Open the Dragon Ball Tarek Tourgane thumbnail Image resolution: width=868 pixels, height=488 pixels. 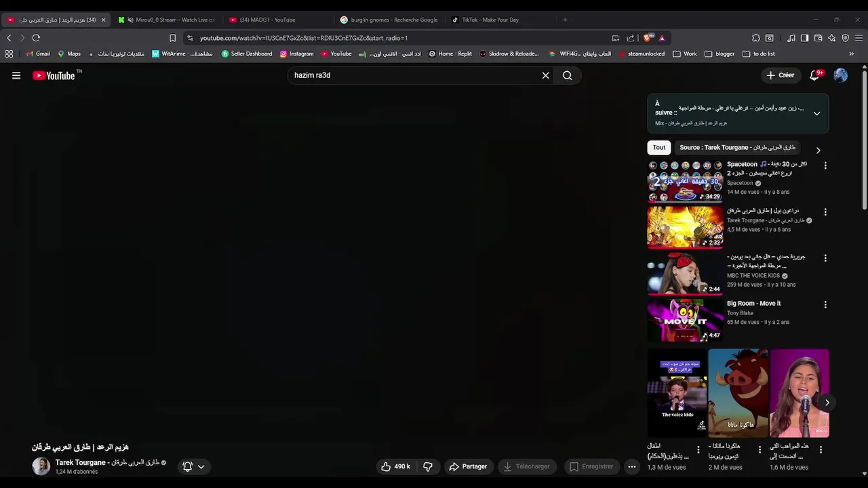(684, 227)
